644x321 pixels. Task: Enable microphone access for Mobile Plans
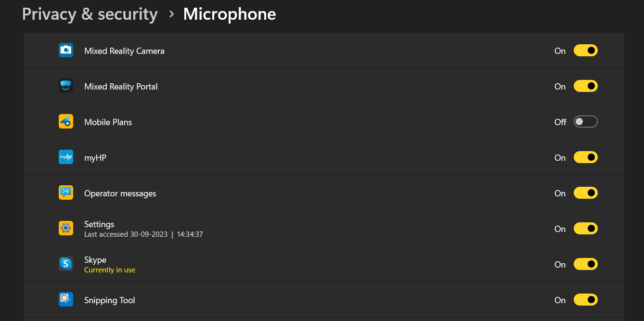[x=585, y=121]
